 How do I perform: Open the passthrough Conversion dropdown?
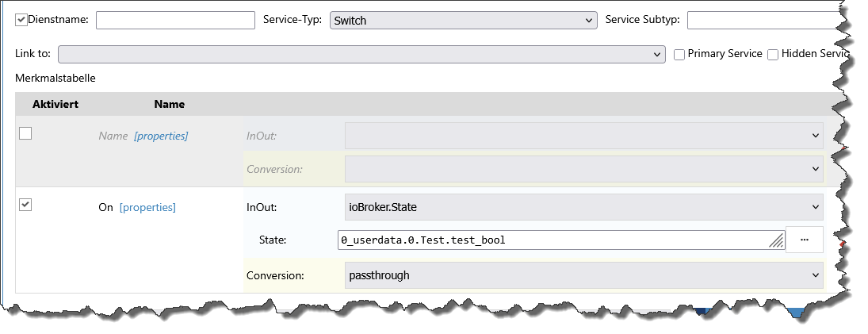pos(583,275)
